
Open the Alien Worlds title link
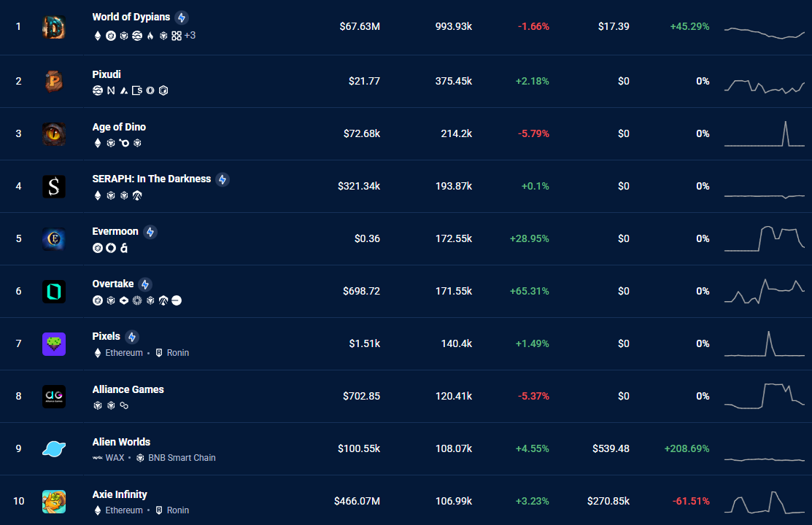[121, 442]
